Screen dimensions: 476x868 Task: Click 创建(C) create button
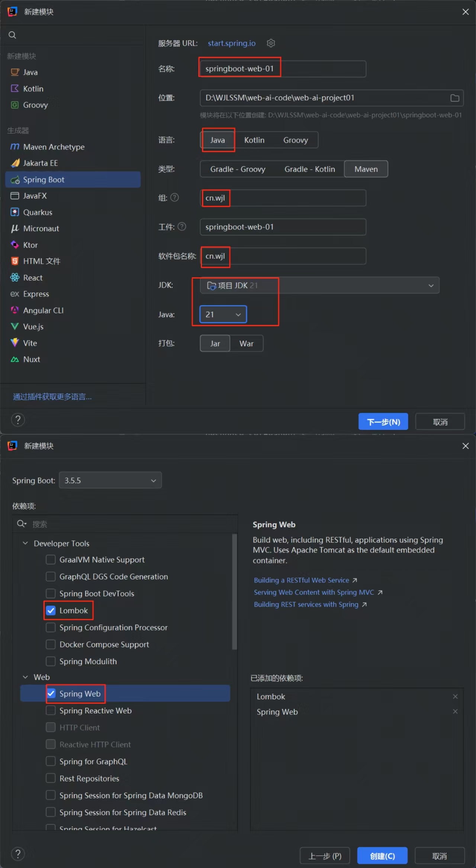[x=382, y=856]
